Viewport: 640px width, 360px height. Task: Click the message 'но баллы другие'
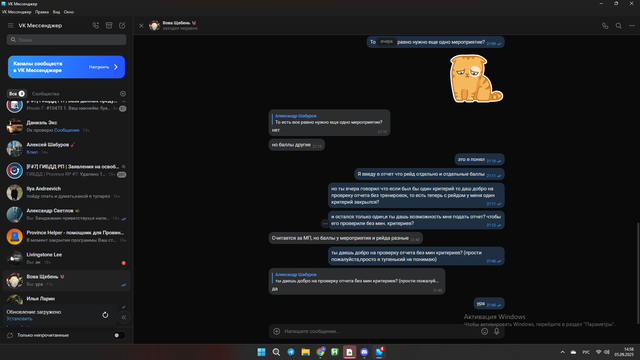tap(297, 145)
